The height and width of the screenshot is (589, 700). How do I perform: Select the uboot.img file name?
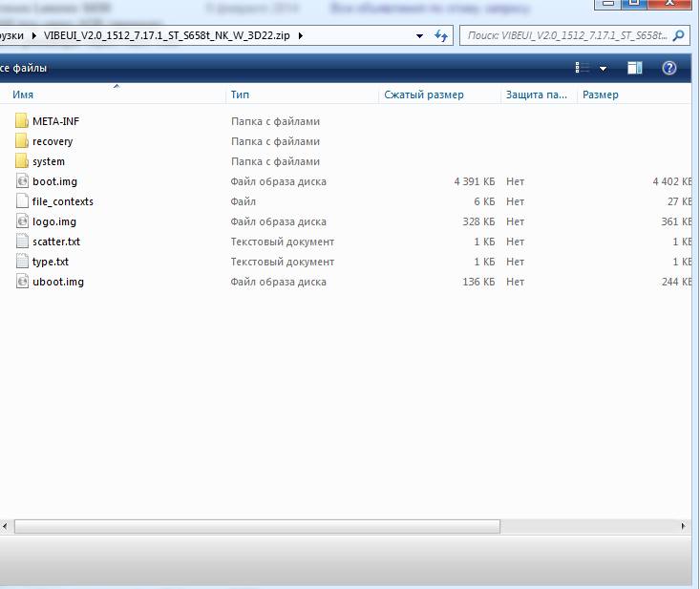(x=58, y=282)
